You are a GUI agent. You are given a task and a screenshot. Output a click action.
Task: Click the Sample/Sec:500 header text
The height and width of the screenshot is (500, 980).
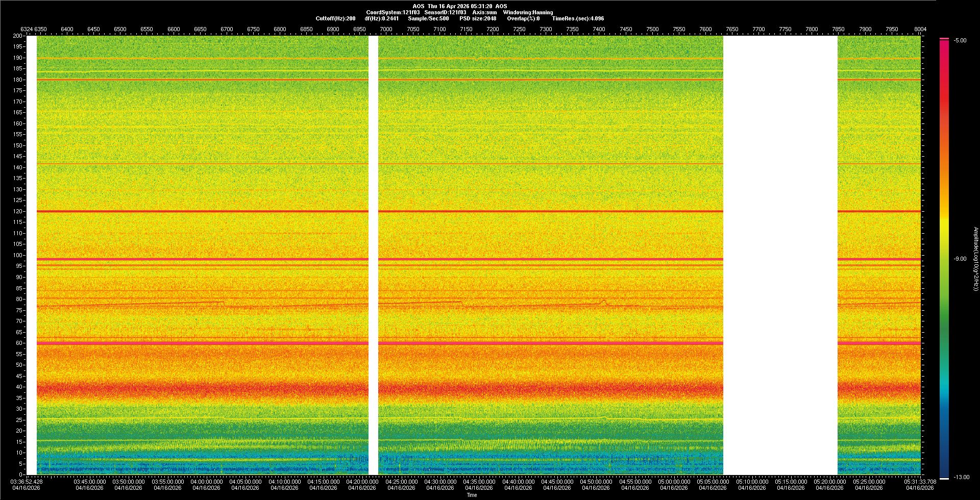(428, 18)
